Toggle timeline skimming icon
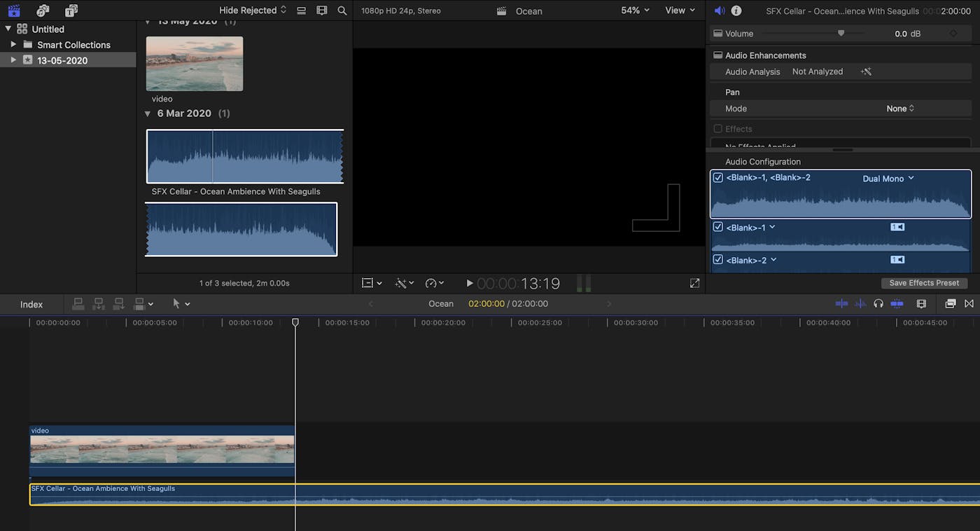The height and width of the screenshot is (531, 980). click(x=841, y=303)
